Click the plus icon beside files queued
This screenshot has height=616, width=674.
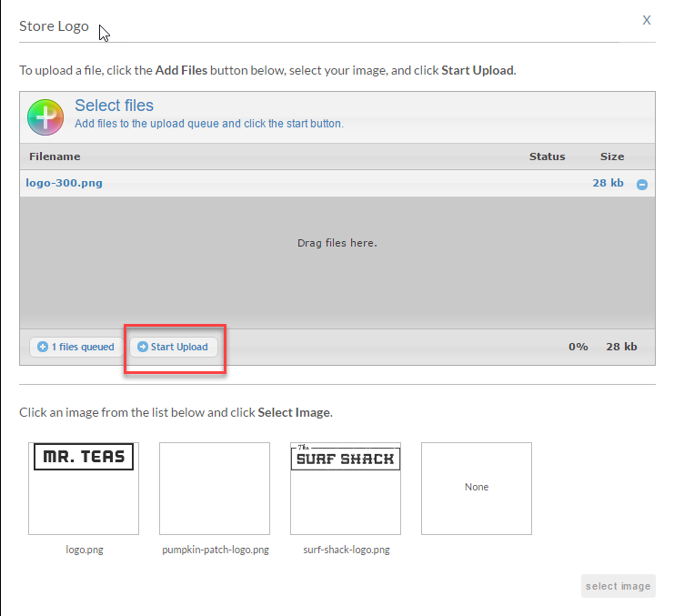[43, 347]
